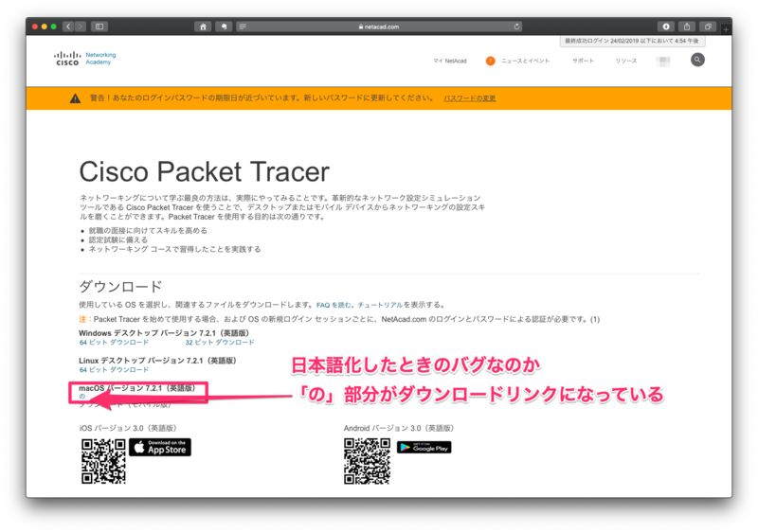Click the macOS バージョン 7.2.1 label

136,388
